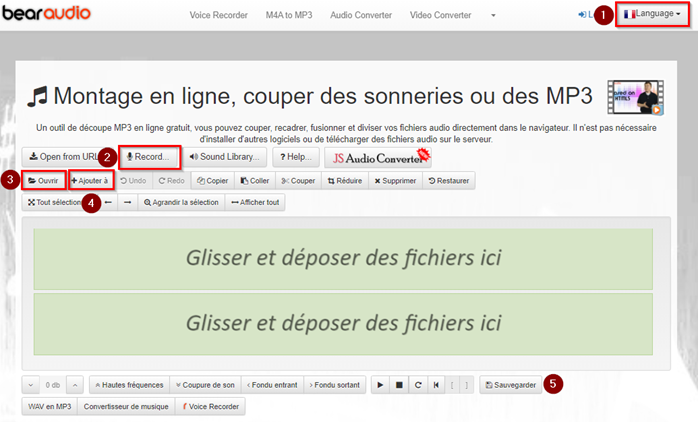Select the right arrow selection button
698x422 pixels.
click(x=127, y=202)
